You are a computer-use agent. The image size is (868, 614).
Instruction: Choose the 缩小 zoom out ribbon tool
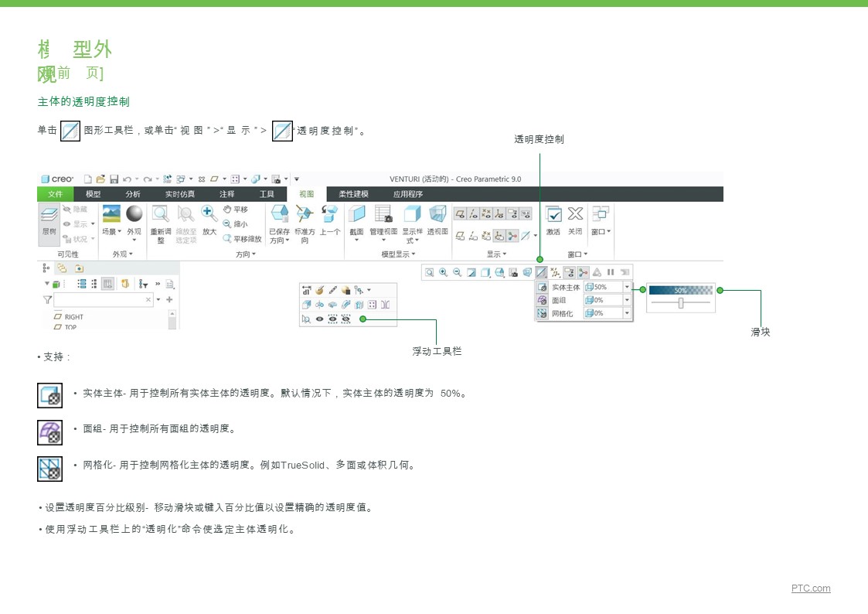tap(236, 223)
